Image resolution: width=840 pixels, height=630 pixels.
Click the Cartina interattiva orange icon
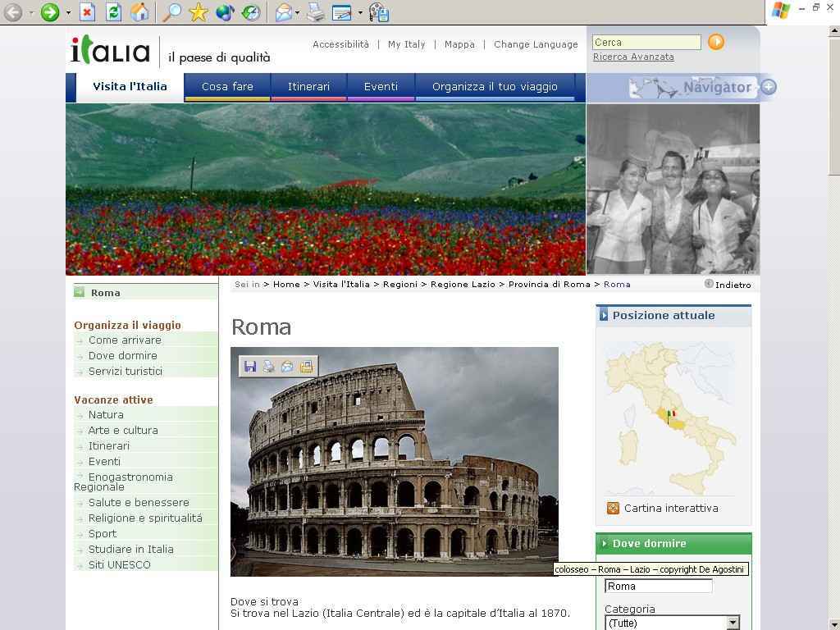(613, 508)
